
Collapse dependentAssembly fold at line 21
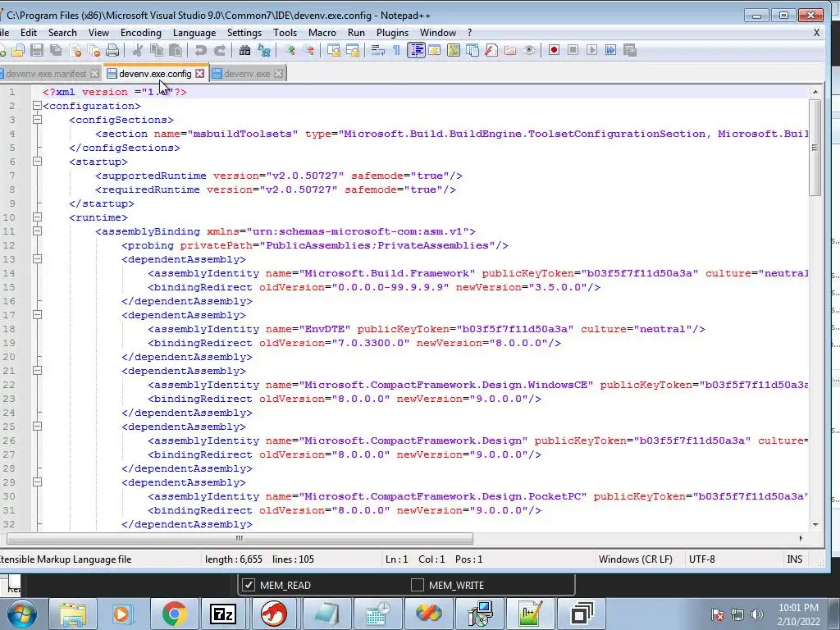click(x=37, y=370)
